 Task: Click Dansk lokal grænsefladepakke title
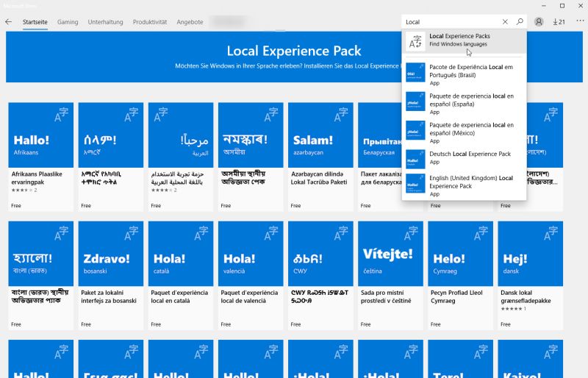(526, 296)
